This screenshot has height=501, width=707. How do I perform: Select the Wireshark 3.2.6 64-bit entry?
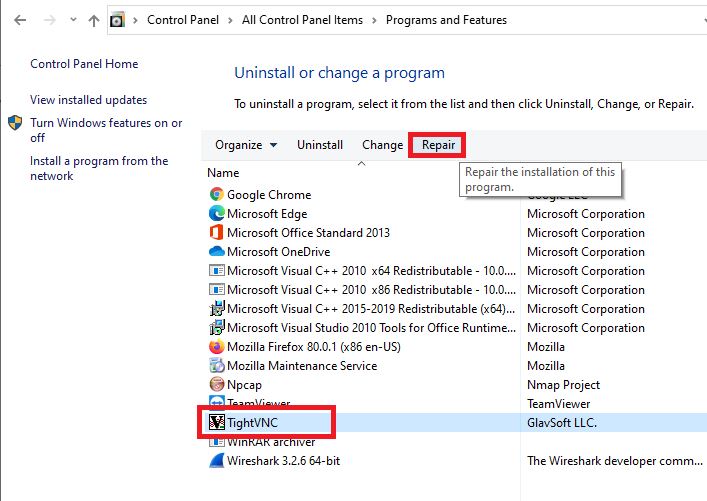pyautogui.click(x=284, y=460)
